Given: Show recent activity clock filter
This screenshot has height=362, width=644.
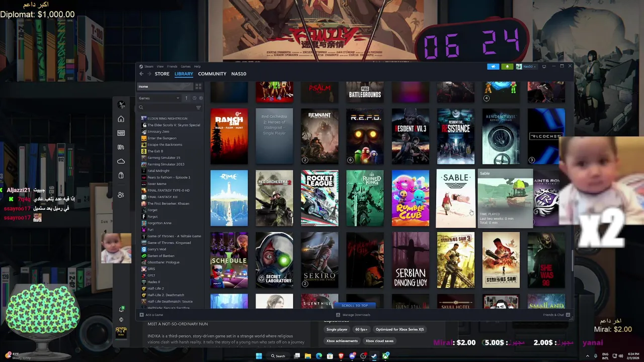Looking at the screenshot, I should [x=194, y=98].
